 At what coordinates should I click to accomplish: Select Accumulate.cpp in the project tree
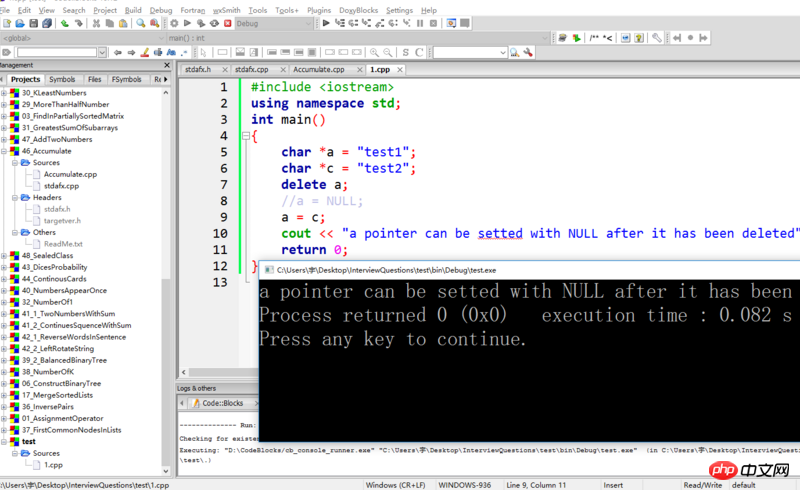click(x=70, y=175)
